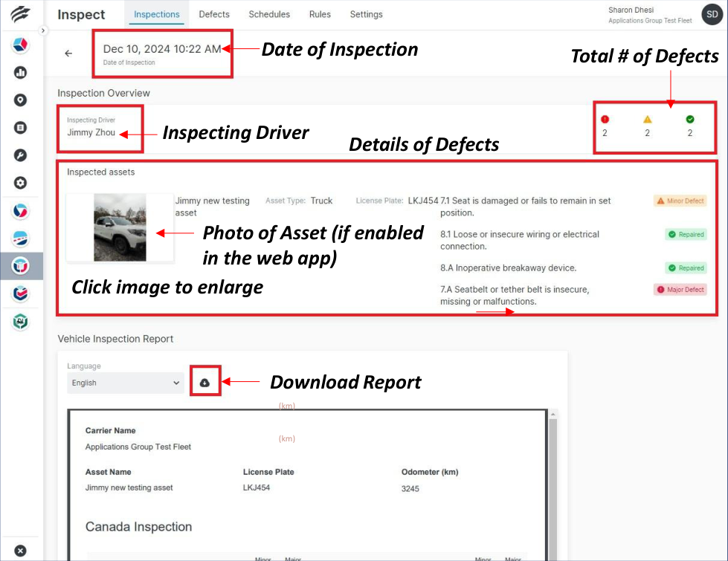
Task: Select the location pin icon in the sidebar
Action: [x=20, y=100]
